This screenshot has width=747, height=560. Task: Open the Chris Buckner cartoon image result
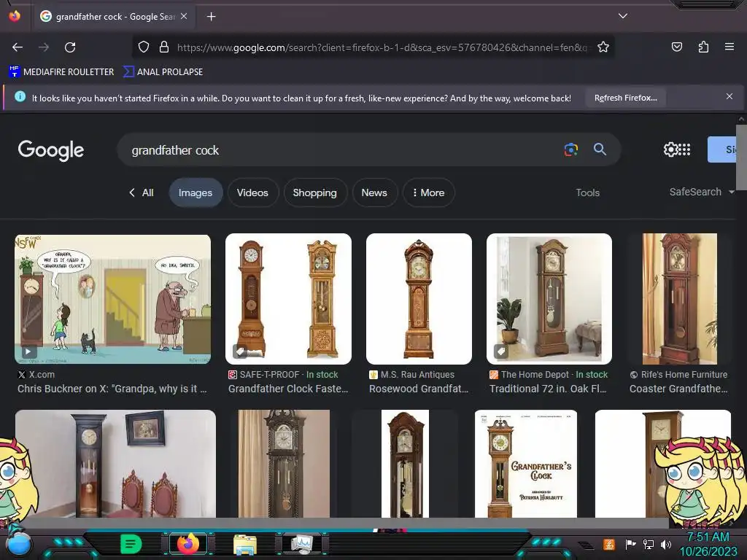click(x=113, y=299)
